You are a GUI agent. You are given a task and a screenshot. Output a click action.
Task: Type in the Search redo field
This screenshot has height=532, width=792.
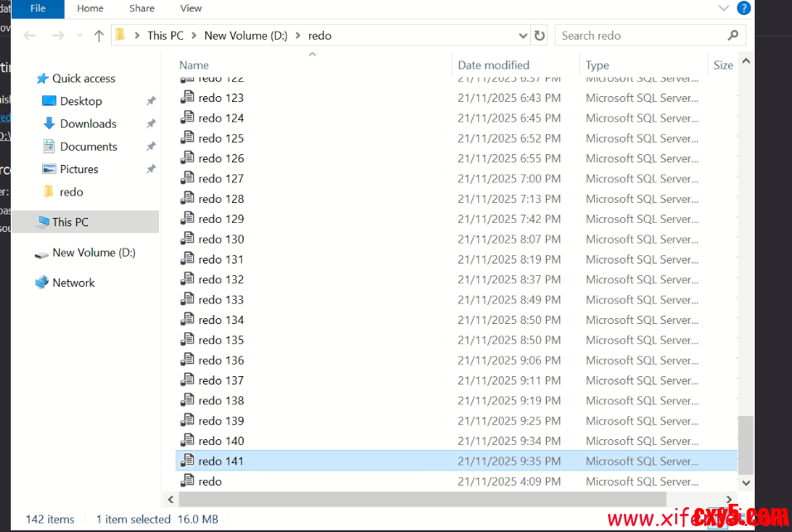pos(638,36)
